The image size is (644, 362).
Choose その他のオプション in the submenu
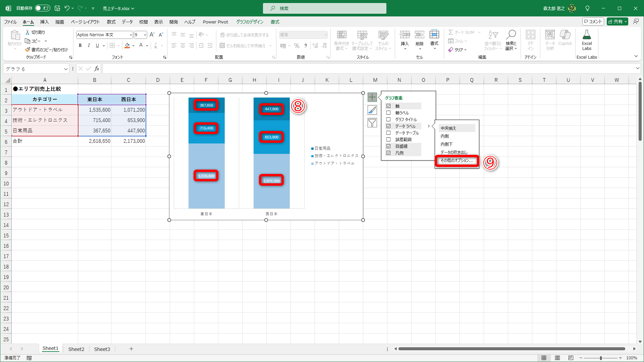[x=457, y=161]
